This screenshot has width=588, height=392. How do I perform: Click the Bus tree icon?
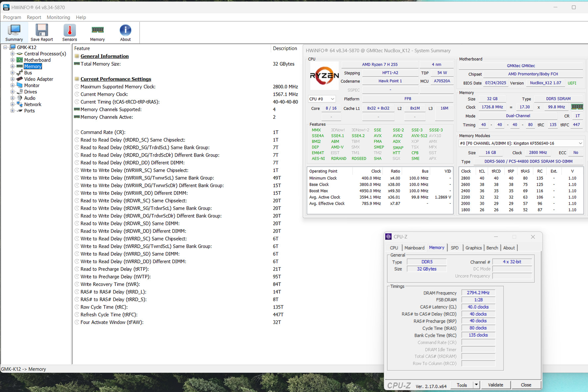click(x=20, y=73)
